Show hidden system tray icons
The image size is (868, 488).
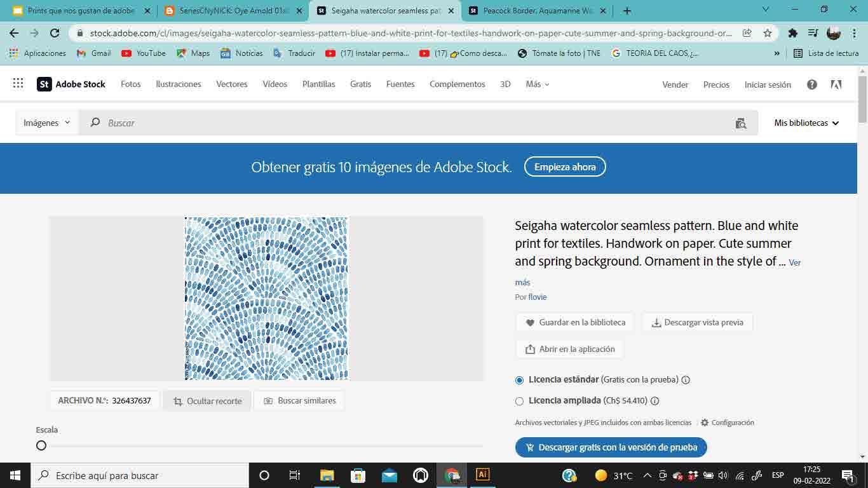click(x=647, y=475)
